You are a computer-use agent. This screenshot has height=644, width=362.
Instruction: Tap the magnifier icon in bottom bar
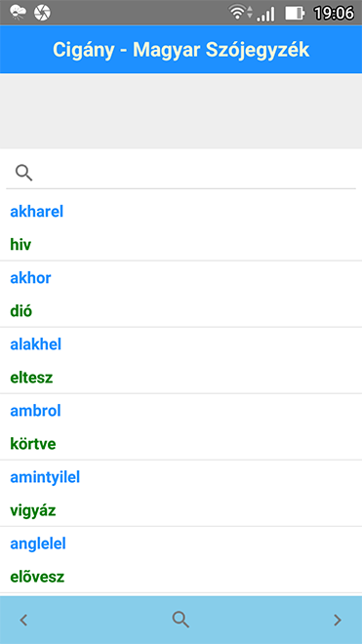(181, 620)
